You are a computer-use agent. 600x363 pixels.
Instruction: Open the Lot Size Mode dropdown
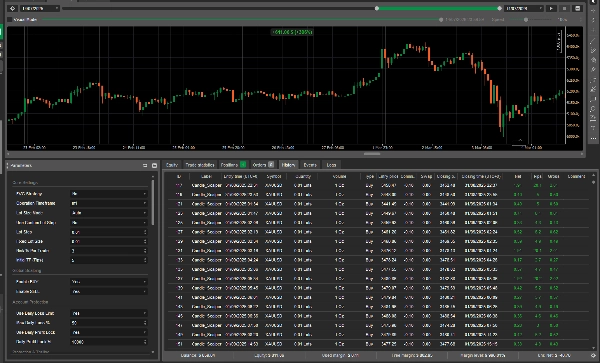tap(109, 213)
